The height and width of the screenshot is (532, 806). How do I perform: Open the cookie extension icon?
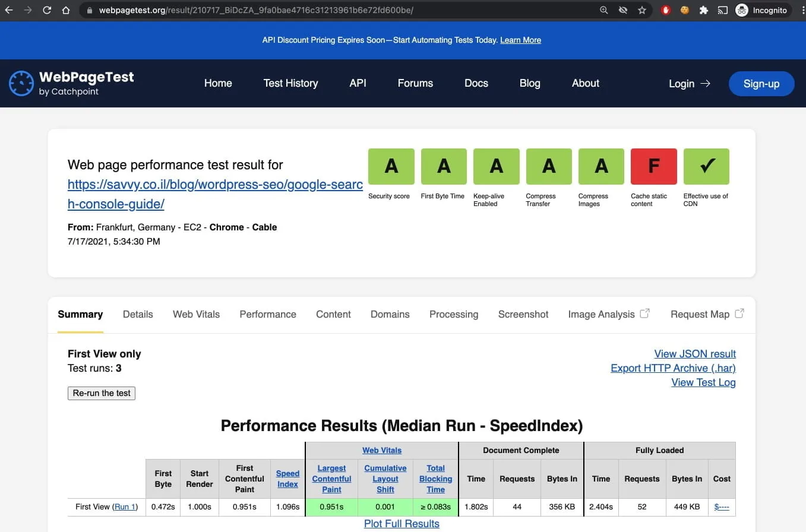(685, 10)
